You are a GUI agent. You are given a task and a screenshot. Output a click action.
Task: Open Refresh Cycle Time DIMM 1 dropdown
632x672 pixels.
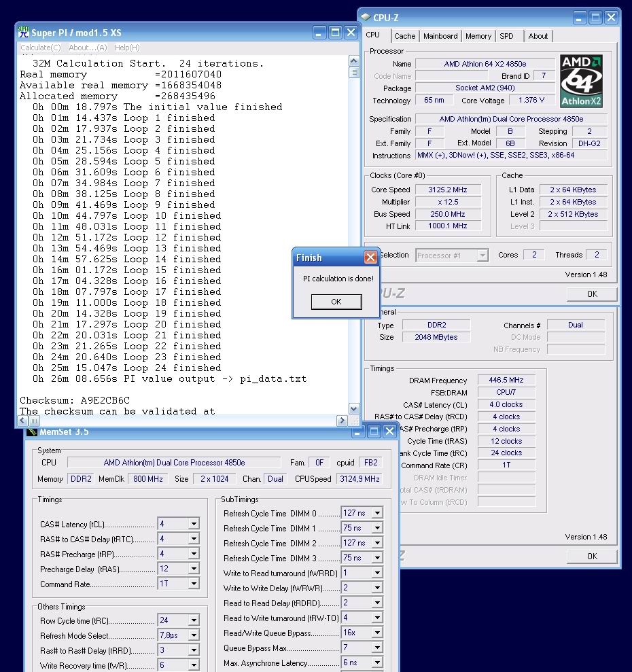[377, 528]
